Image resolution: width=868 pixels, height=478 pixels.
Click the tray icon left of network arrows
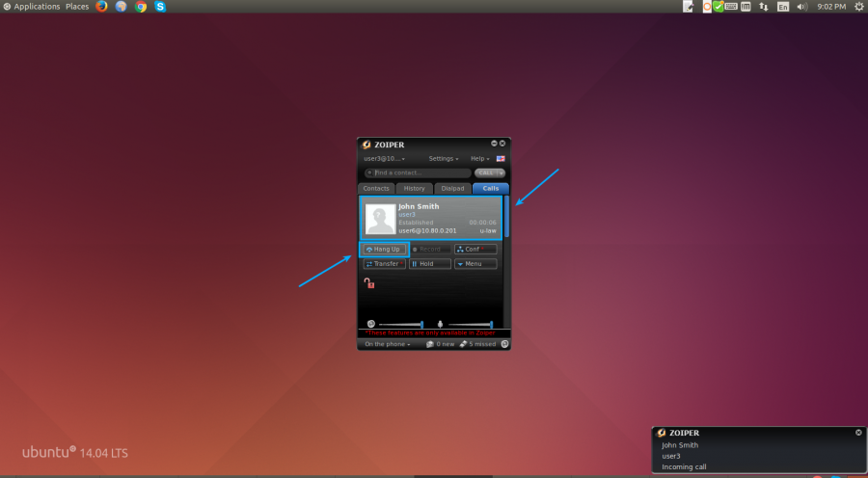[x=746, y=7]
